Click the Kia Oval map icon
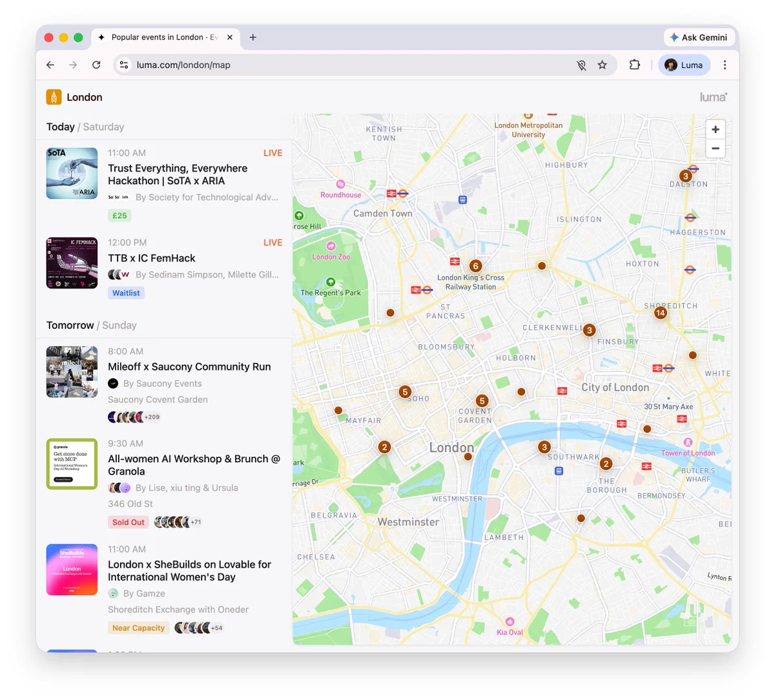 (x=510, y=622)
